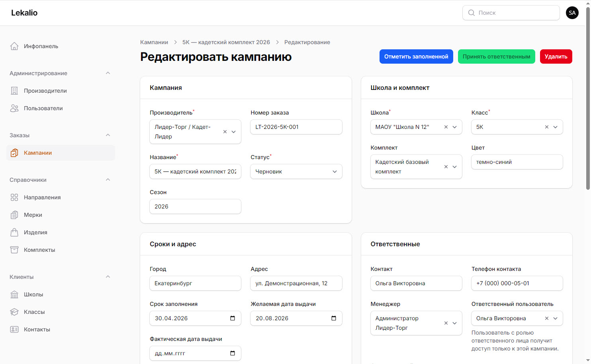Collapse the Администрирование sidebar section
The width and height of the screenshot is (591, 364).
click(108, 73)
